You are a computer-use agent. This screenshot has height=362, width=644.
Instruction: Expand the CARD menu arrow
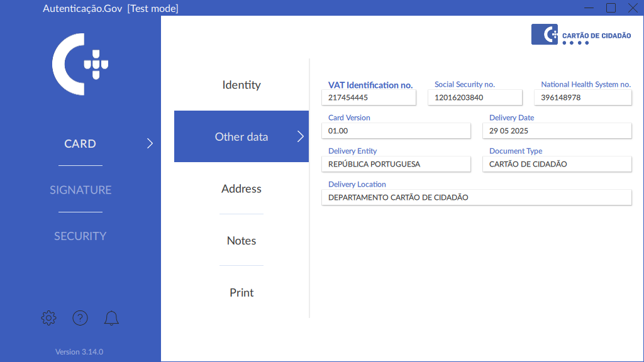pos(150,143)
